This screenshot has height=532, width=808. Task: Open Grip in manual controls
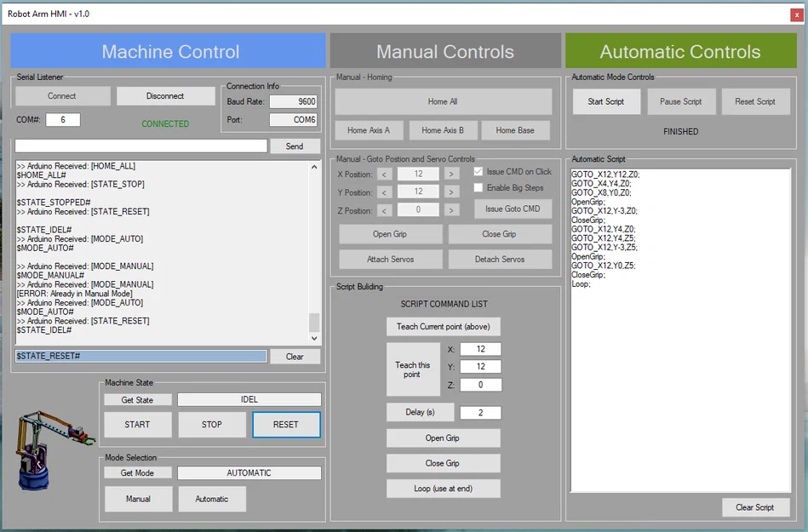click(x=390, y=234)
